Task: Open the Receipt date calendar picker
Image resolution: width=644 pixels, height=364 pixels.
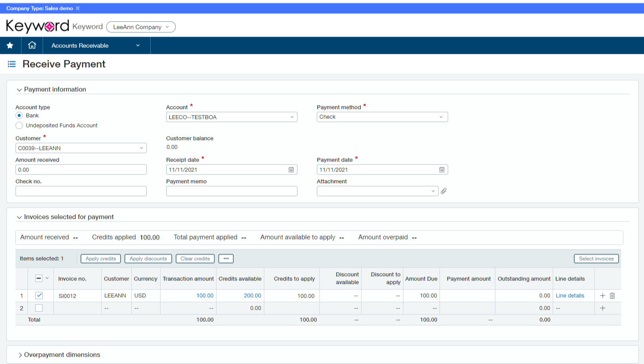Action: coord(292,169)
